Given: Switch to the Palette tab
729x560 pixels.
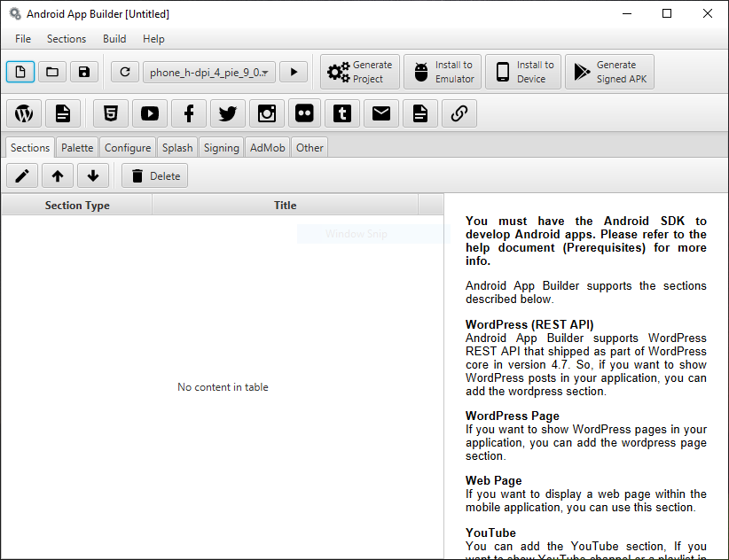Looking at the screenshot, I should click(77, 148).
